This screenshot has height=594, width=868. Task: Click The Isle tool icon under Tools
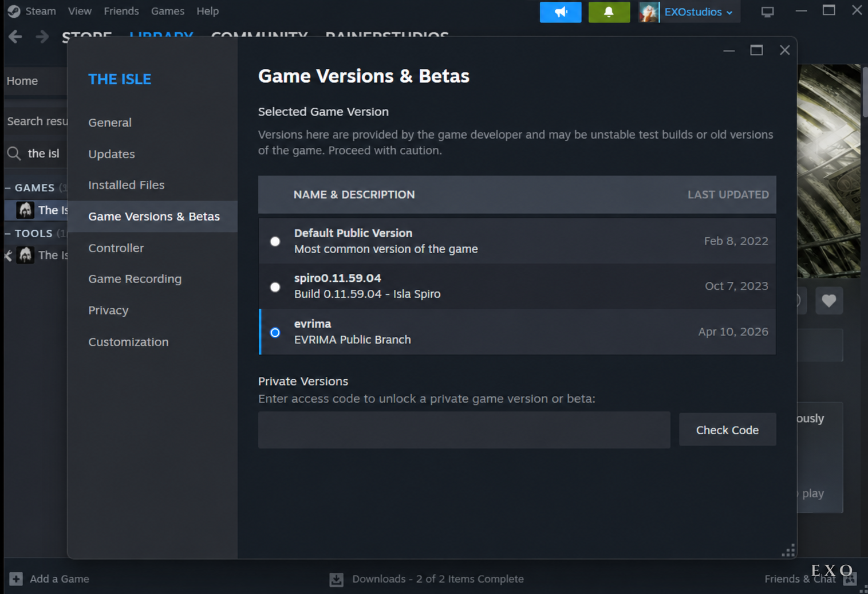tap(25, 255)
